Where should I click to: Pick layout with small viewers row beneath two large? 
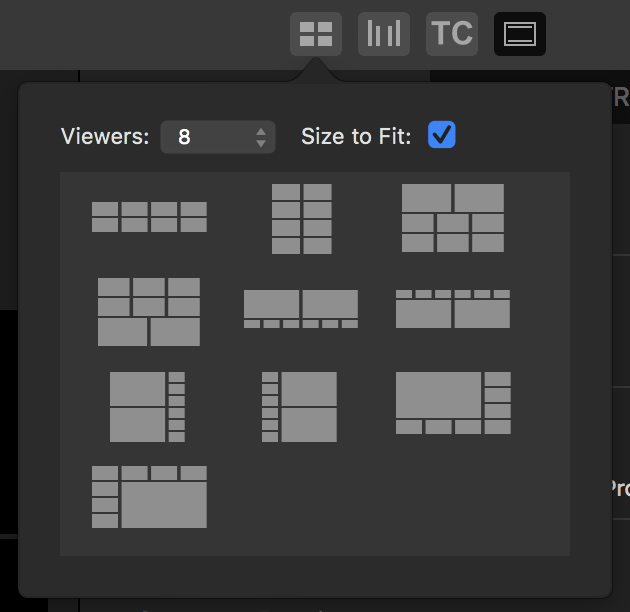point(301,309)
